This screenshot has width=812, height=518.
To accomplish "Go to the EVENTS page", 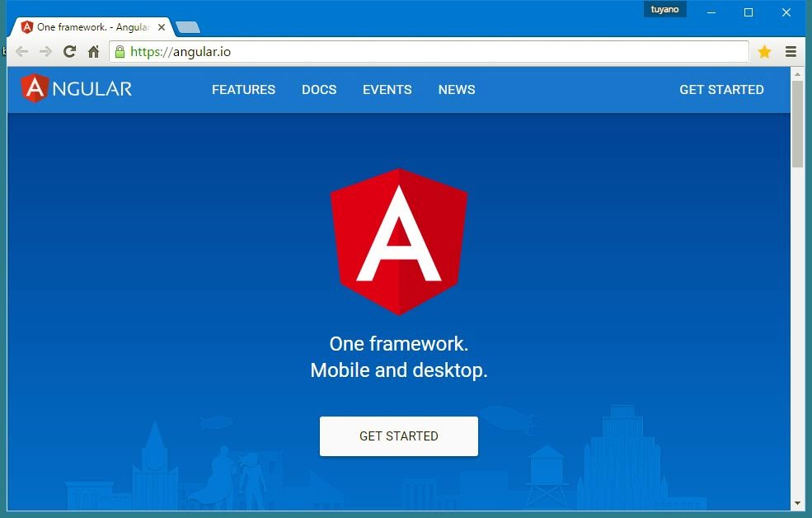I will tap(387, 90).
